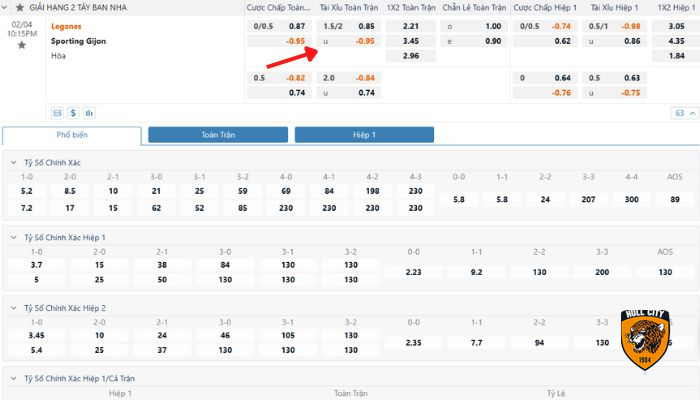Image resolution: width=700 pixels, height=400 pixels.
Task: Select the 2.23 odds for 0-0 in Hiệp 1
Action: (415, 271)
